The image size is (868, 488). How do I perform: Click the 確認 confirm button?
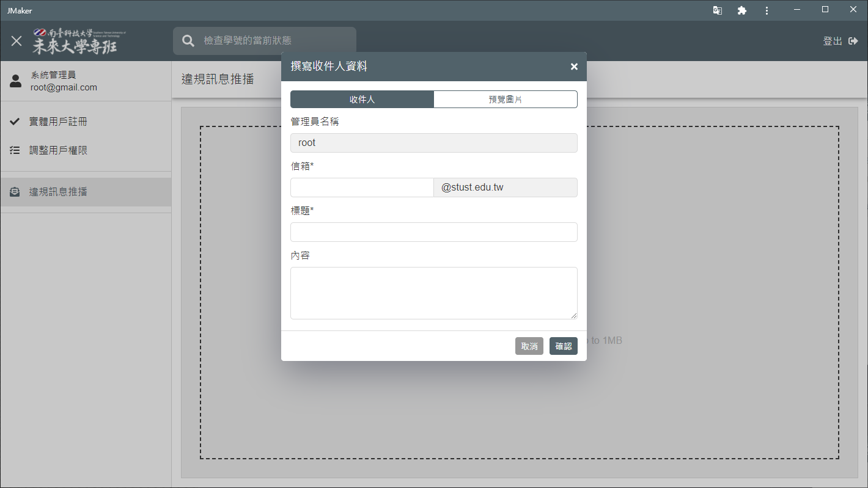(x=564, y=346)
